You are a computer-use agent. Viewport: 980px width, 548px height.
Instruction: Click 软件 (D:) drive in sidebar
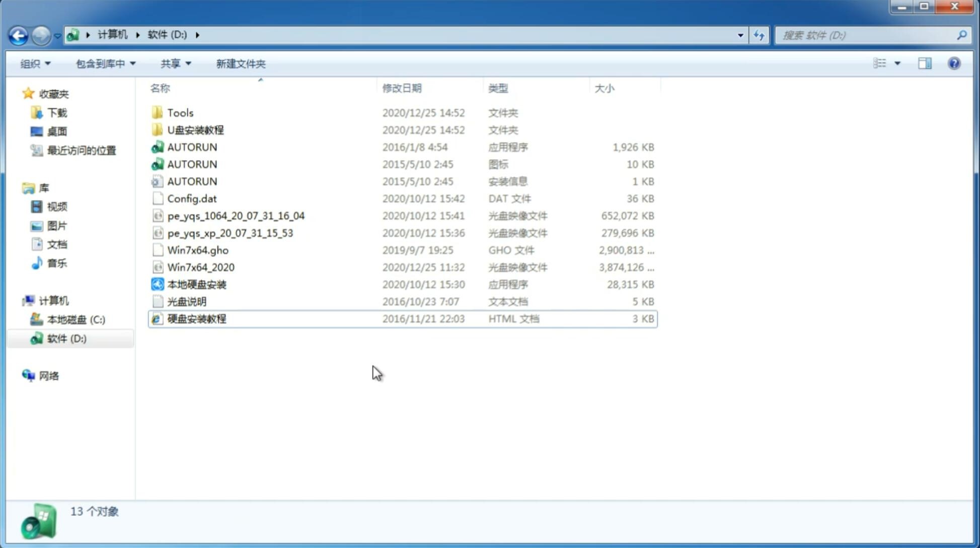click(66, 338)
